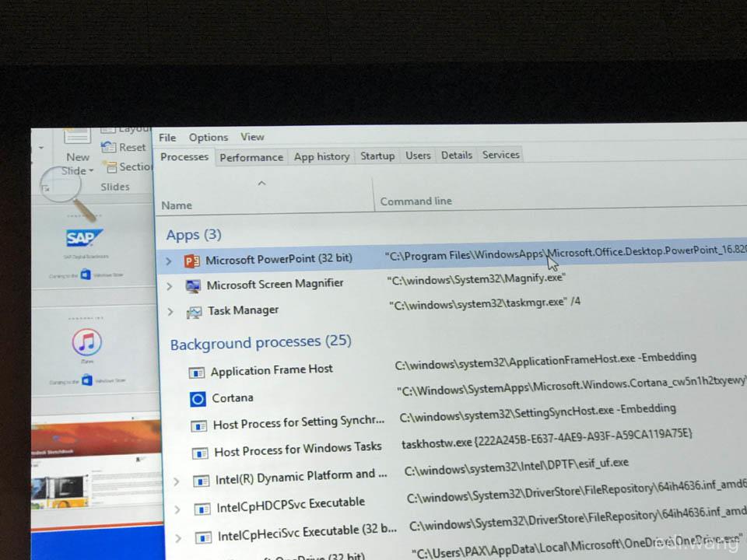Expand Intel(R) Dynamic Platform process group
Screen dimensions: 747x560
coord(177,481)
